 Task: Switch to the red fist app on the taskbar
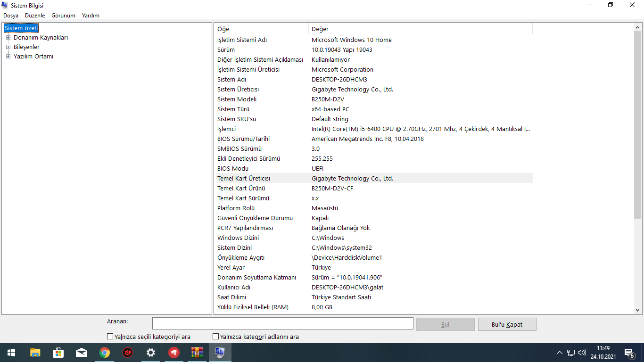point(173,353)
